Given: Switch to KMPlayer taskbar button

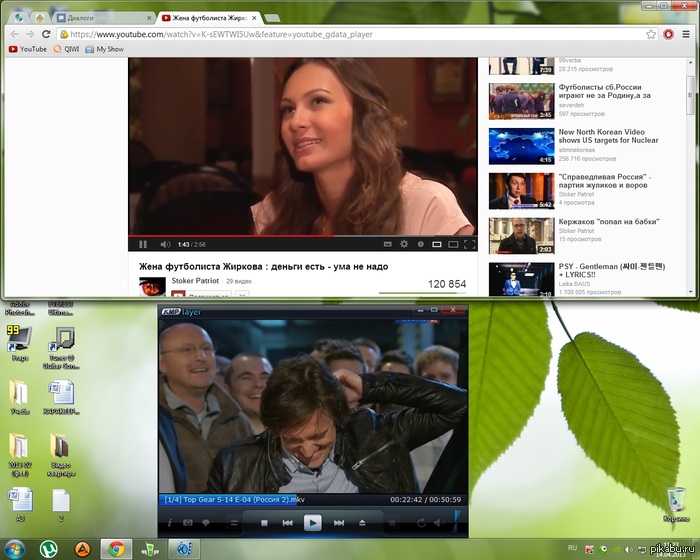Looking at the screenshot, I should (x=184, y=549).
